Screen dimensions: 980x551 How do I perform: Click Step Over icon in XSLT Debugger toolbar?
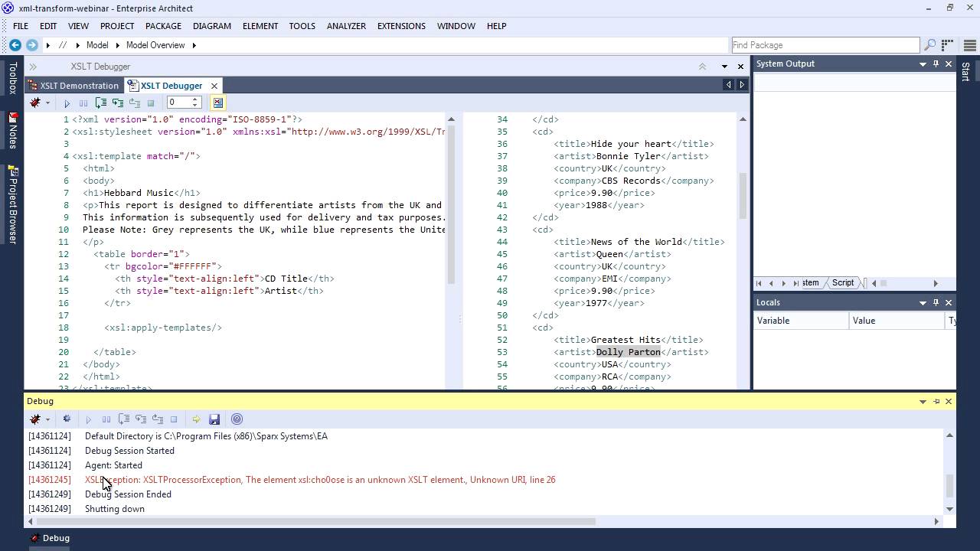[x=101, y=103]
